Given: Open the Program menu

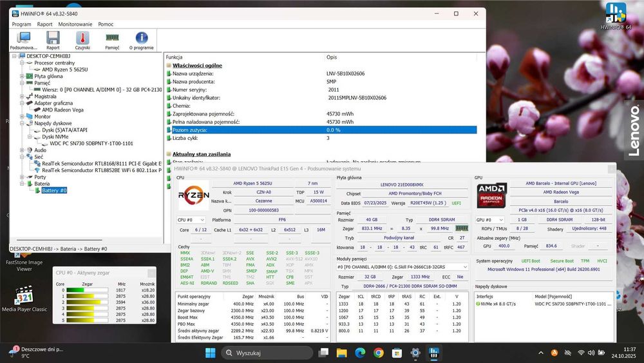Looking at the screenshot, I should 21,25.
